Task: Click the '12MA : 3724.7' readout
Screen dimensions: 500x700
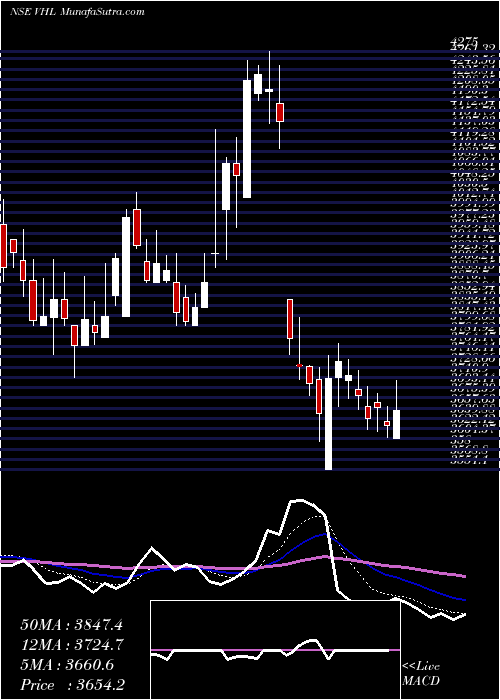Action: pos(72,645)
